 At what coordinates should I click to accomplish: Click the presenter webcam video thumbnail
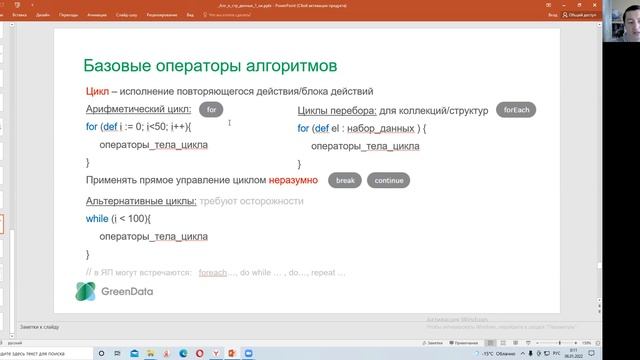[x=621, y=21]
